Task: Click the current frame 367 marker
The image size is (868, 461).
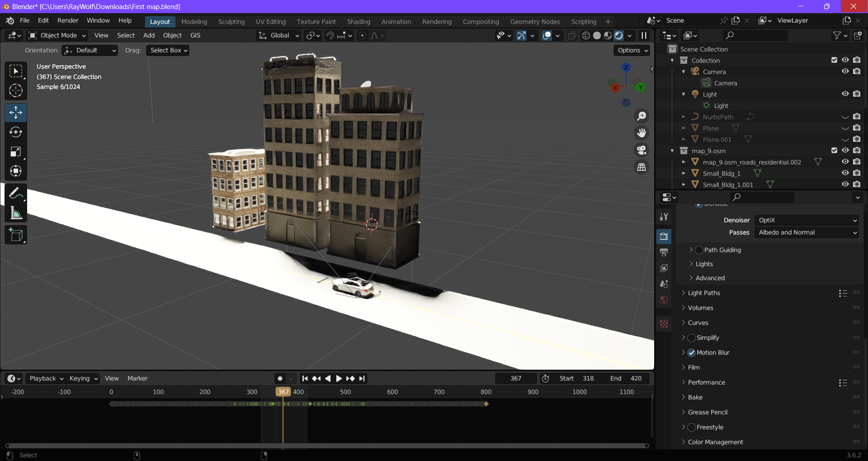Action: tap(283, 392)
